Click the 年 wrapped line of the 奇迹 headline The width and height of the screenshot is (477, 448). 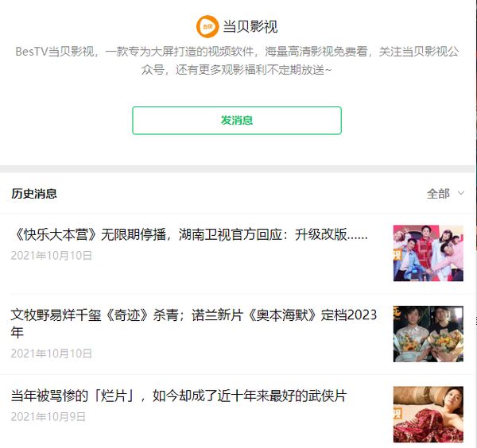click(x=17, y=332)
